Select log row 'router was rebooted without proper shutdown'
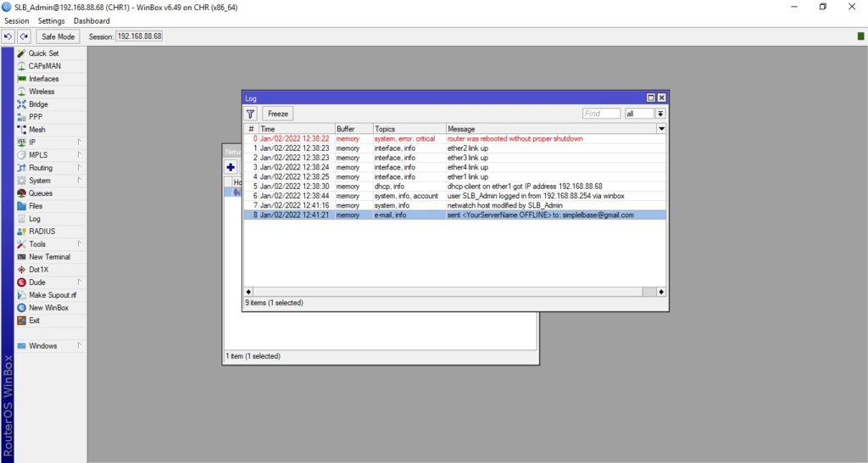868x463 pixels. coord(454,139)
